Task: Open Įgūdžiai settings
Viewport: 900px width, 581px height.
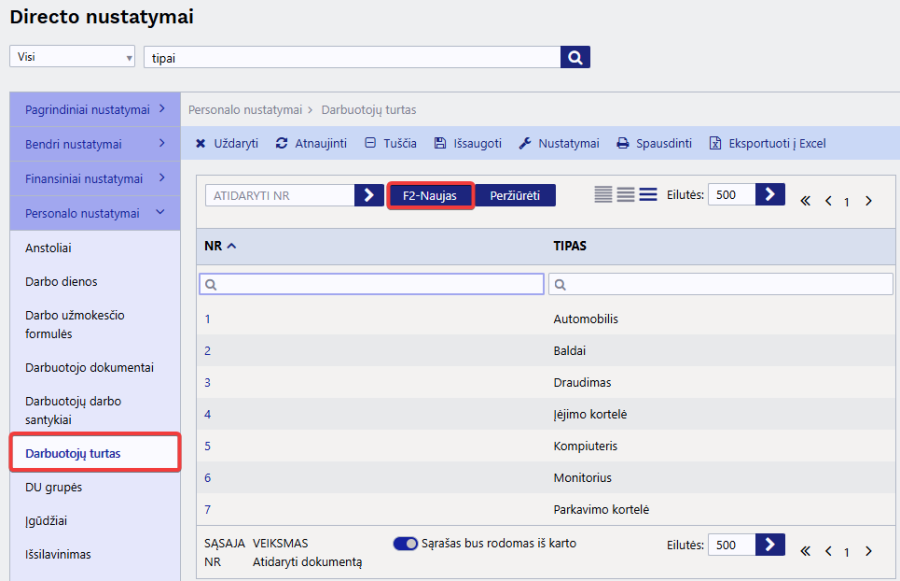Action: tap(46, 521)
